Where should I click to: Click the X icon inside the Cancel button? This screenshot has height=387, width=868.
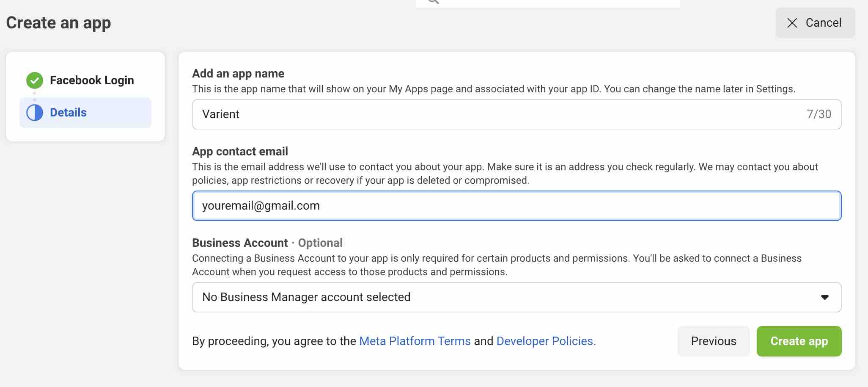[x=792, y=23]
